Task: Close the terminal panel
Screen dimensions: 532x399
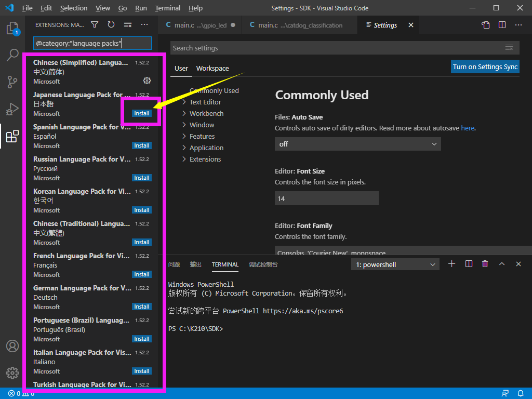Action: tap(518, 264)
